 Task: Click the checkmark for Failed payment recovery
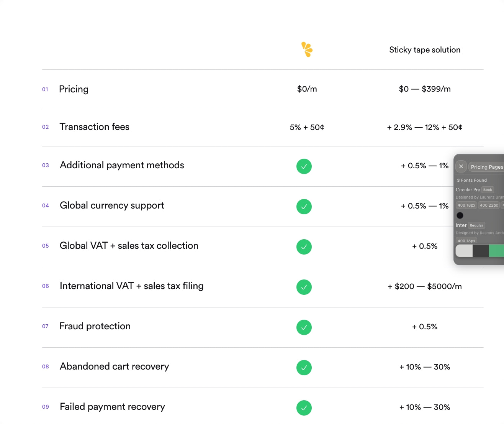[x=304, y=408]
